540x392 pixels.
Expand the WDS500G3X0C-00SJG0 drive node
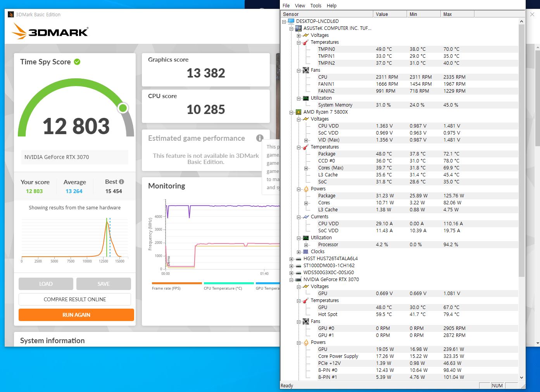(292, 273)
